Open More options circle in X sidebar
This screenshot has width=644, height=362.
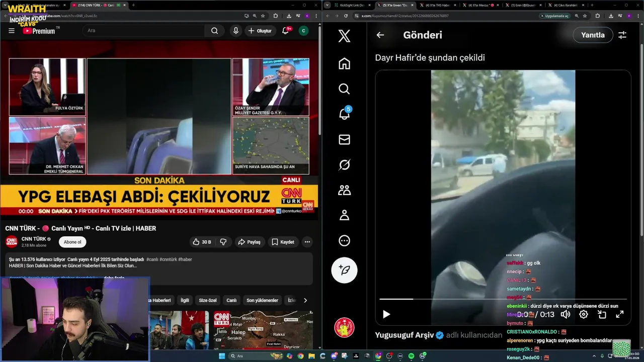(x=344, y=241)
